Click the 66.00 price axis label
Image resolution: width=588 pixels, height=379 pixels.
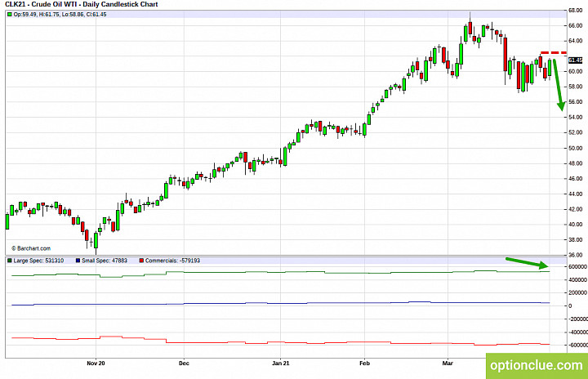pos(575,25)
